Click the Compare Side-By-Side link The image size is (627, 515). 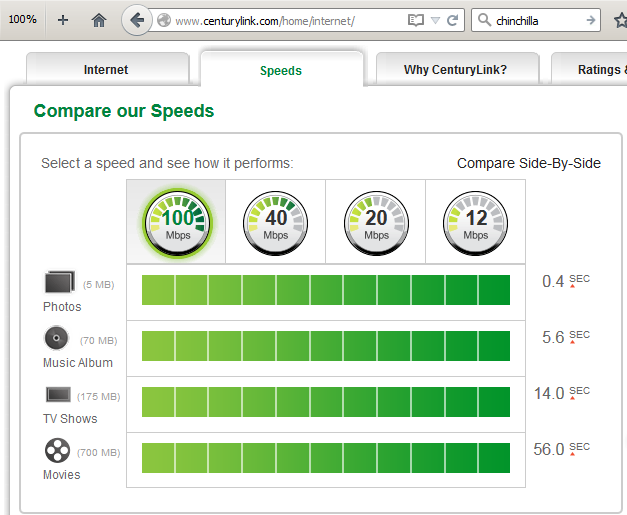529,163
